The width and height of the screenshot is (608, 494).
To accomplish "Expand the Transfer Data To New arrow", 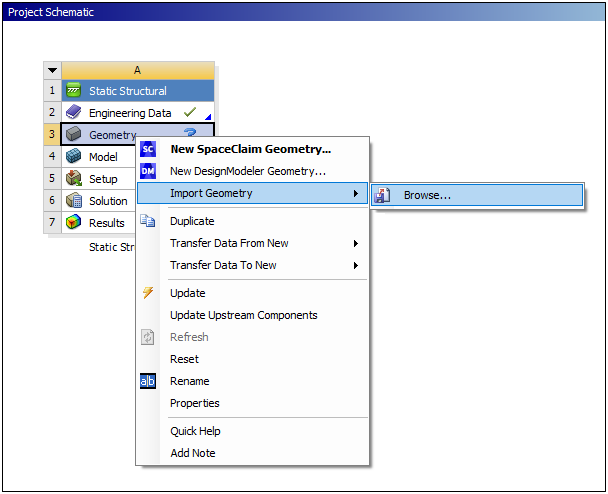I will 356,266.
